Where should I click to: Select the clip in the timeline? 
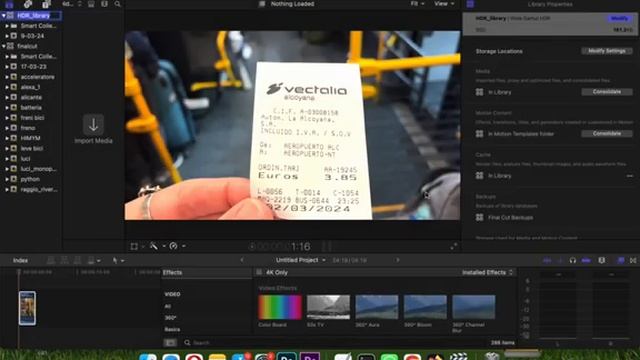point(27,308)
